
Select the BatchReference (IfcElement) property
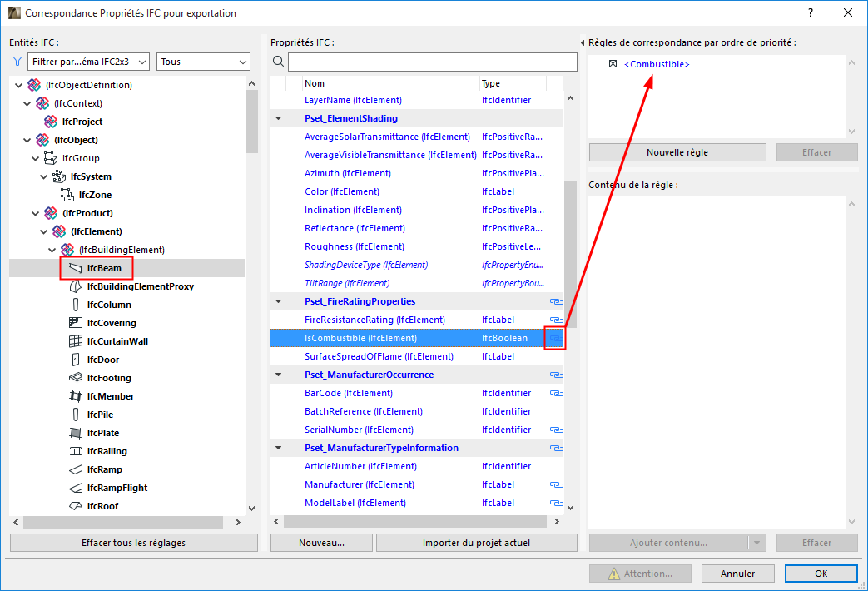click(416, 411)
